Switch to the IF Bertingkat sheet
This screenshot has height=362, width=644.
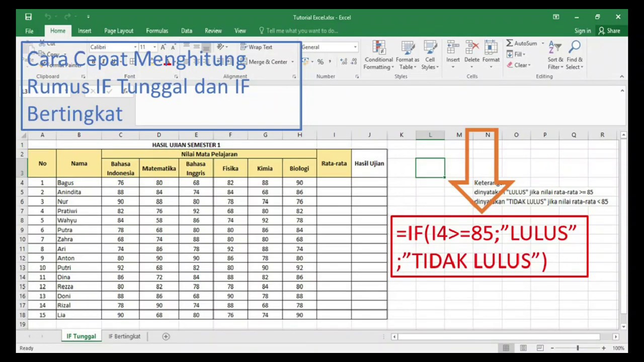[x=124, y=336]
